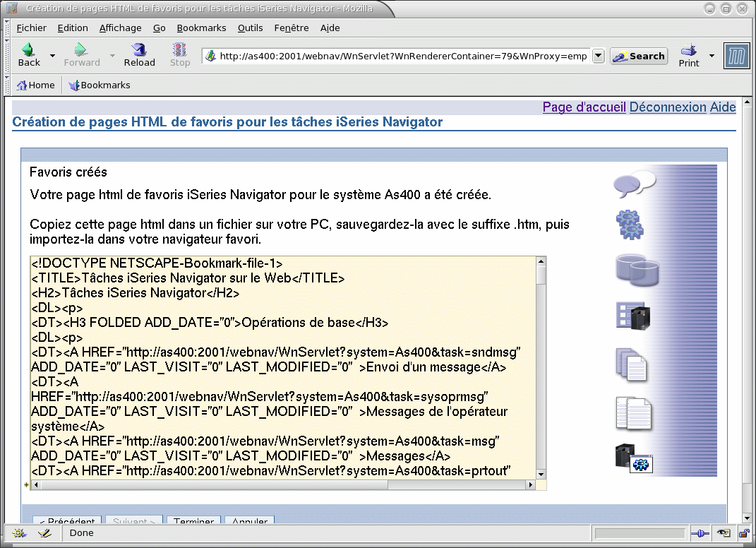Click the speech bubbles messages icon
Image resolution: width=756 pixels, height=548 pixels.
(635, 184)
